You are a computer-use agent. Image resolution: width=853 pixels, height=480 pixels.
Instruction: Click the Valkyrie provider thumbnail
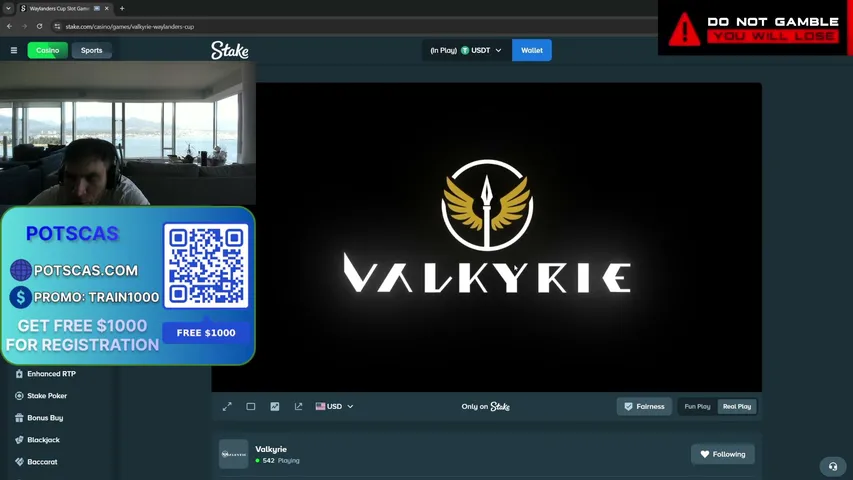click(233, 454)
